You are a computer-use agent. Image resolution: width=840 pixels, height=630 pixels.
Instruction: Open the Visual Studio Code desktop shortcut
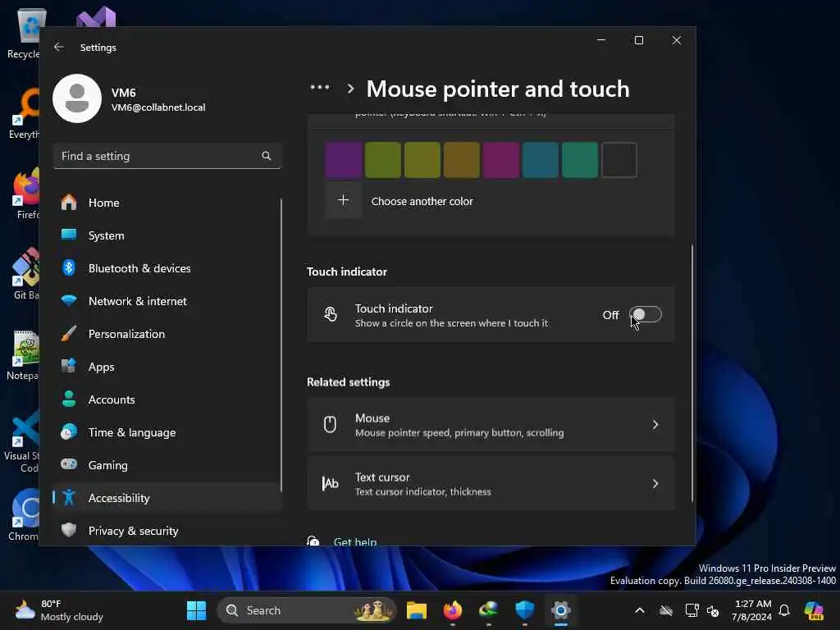click(x=21, y=442)
